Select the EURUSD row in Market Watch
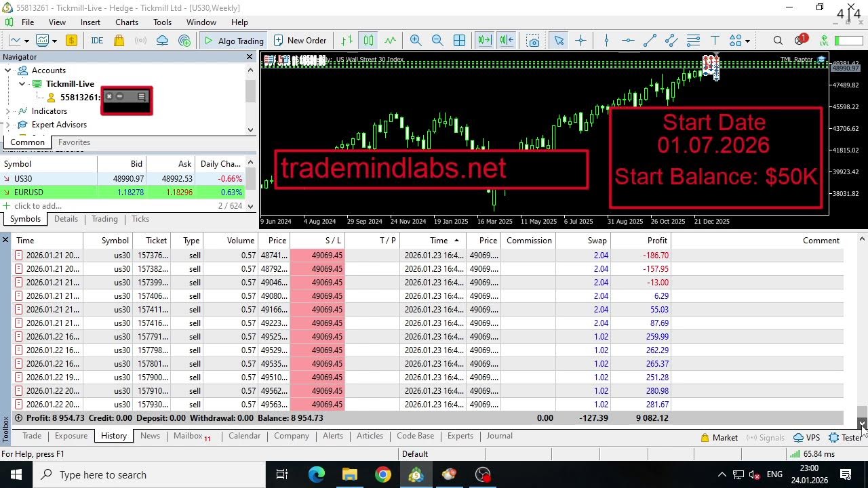The height and width of the screenshot is (488, 868). [122, 192]
